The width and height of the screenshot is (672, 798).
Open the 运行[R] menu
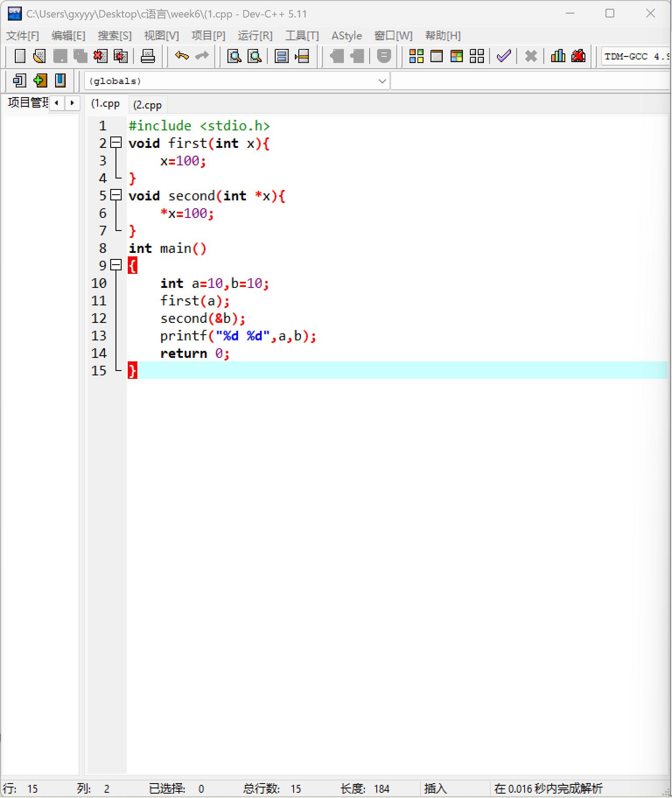[255, 35]
